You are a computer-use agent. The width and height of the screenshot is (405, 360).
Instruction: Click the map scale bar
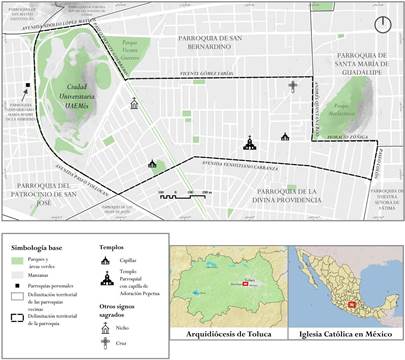tap(182, 196)
